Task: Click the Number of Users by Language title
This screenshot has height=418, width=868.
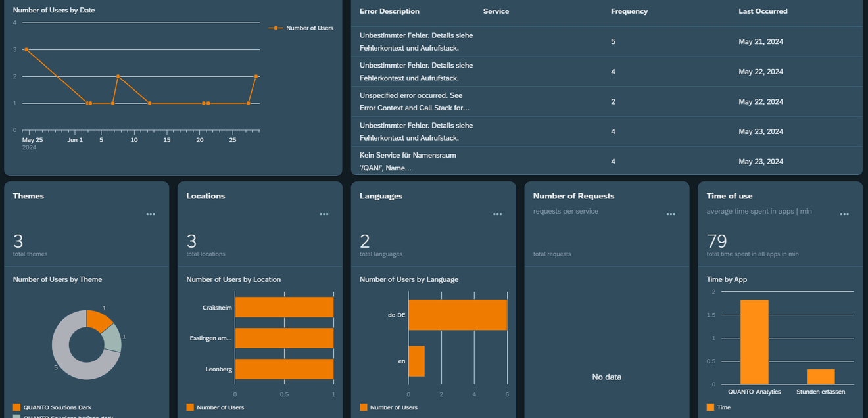Action: (409, 279)
